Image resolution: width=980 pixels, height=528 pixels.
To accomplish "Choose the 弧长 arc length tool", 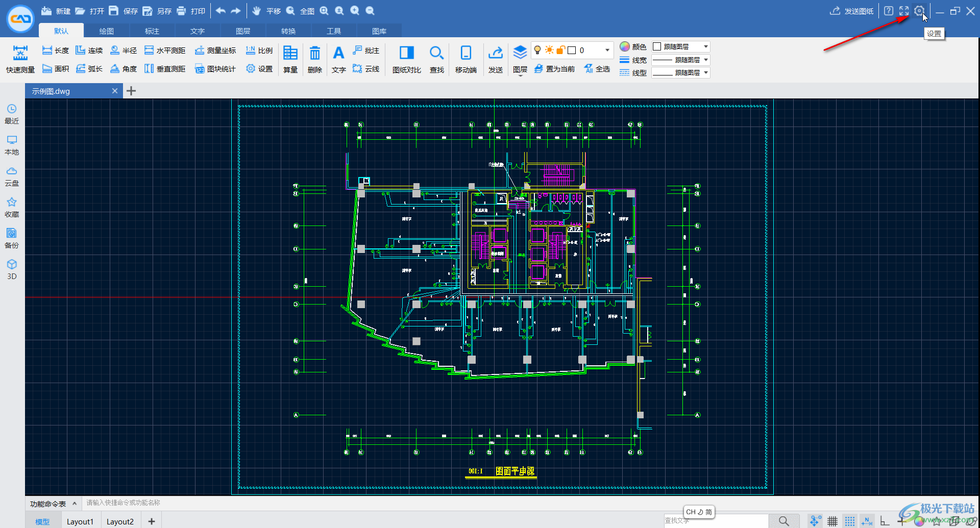I will click(89, 68).
